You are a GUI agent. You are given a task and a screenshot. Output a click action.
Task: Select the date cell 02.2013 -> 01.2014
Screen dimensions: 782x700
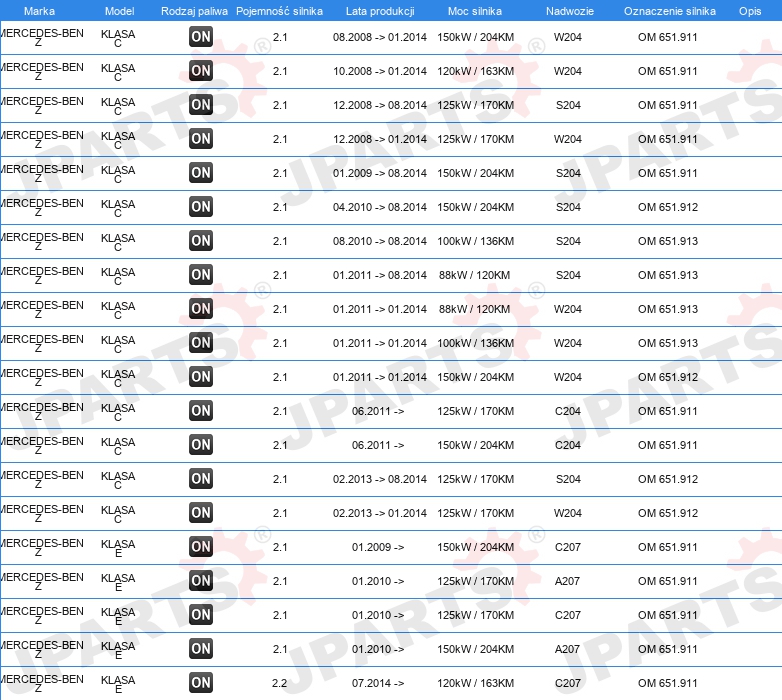point(380,513)
